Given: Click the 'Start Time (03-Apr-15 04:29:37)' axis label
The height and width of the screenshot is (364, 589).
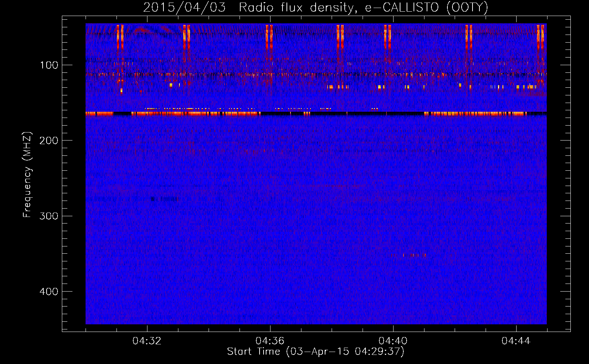Looking at the screenshot, I should click(316, 352).
